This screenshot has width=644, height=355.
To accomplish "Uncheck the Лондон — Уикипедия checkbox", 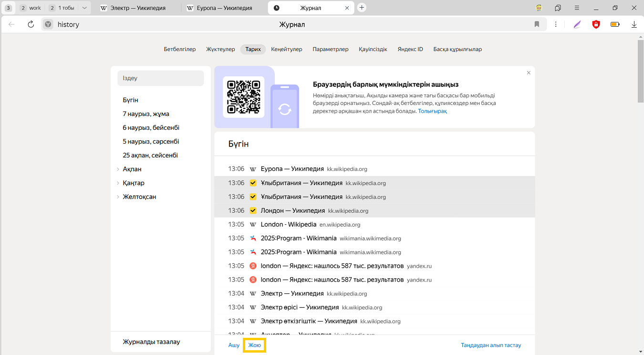I will (253, 210).
